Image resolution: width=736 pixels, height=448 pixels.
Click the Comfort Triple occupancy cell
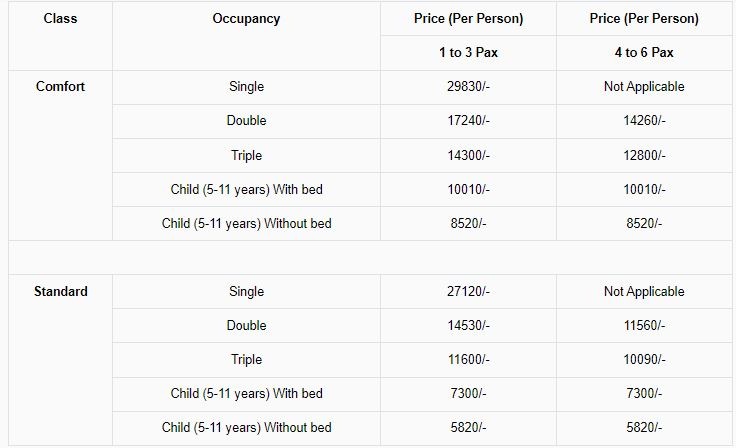click(x=246, y=155)
